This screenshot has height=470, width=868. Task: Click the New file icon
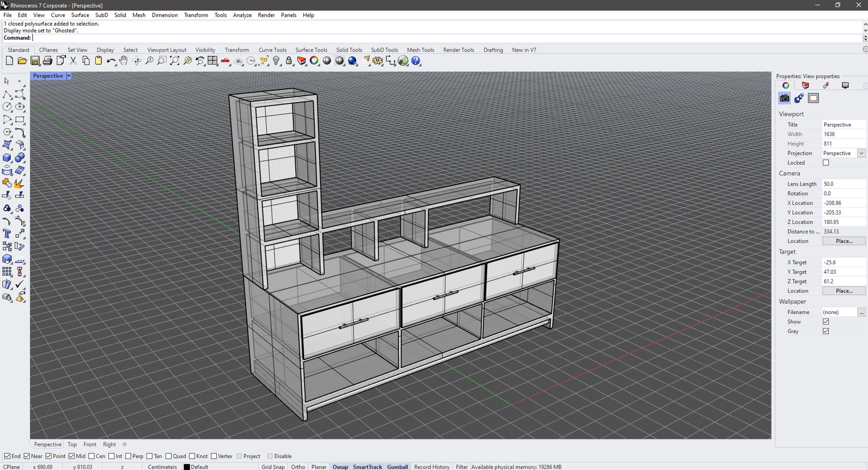[9, 61]
